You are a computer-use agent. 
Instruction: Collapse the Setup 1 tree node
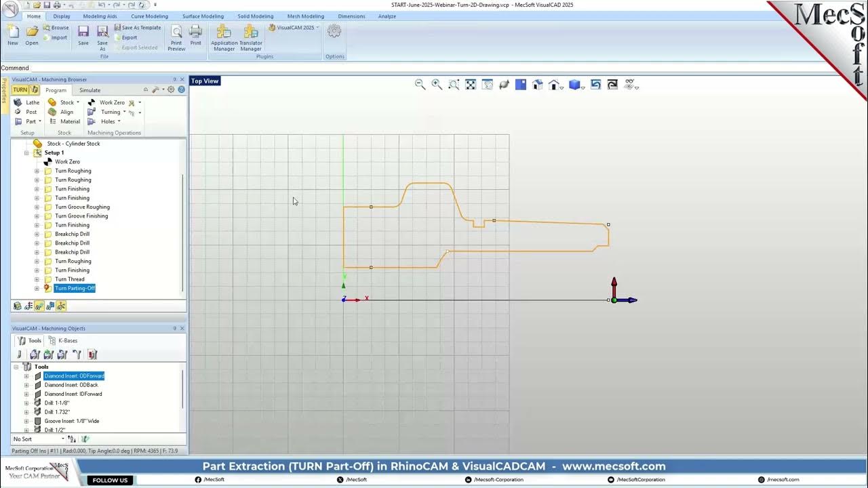(x=26, y=152)
